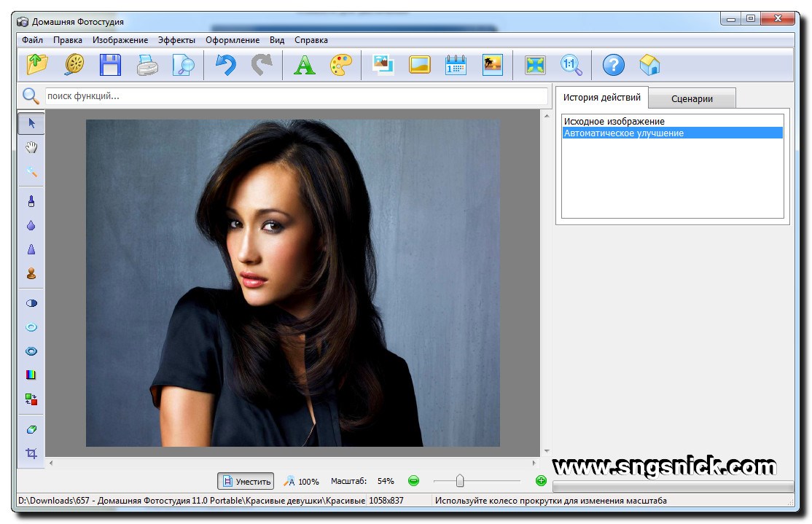
Task: Select the magic wand sidebar tool
Action: (x=31, y=171)
